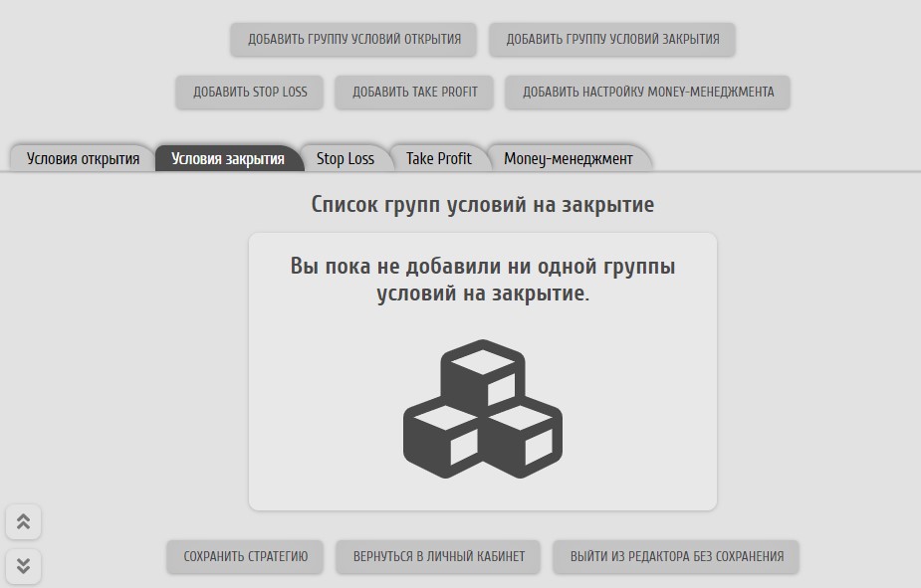Click empty card area beside the cubes

coord(637,418)
